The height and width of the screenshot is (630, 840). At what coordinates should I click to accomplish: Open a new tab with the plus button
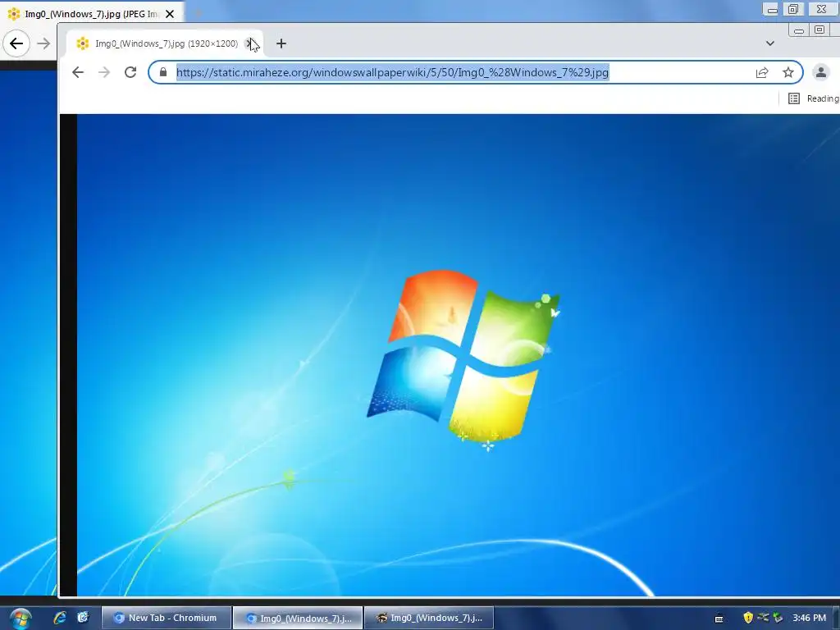(281, 43)
